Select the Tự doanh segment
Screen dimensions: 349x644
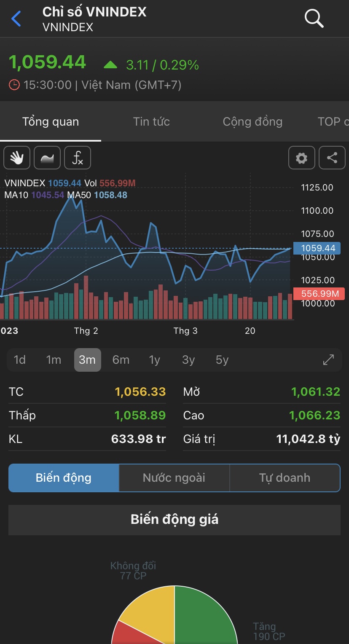click(285, 478)
